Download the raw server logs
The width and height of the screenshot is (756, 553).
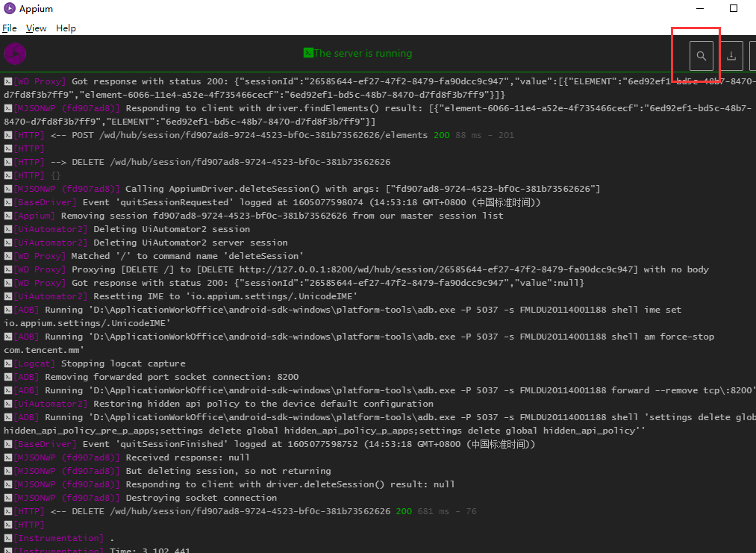click(731, 56)
